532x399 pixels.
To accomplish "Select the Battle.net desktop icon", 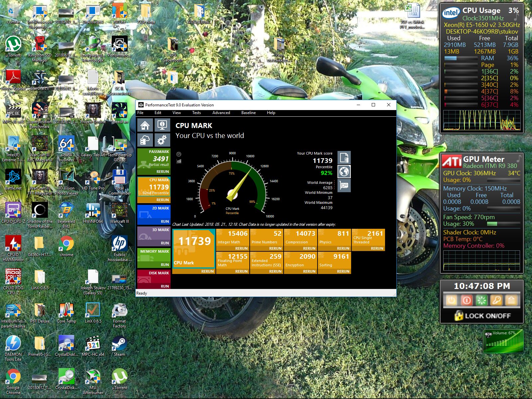I will coord(13,180).
